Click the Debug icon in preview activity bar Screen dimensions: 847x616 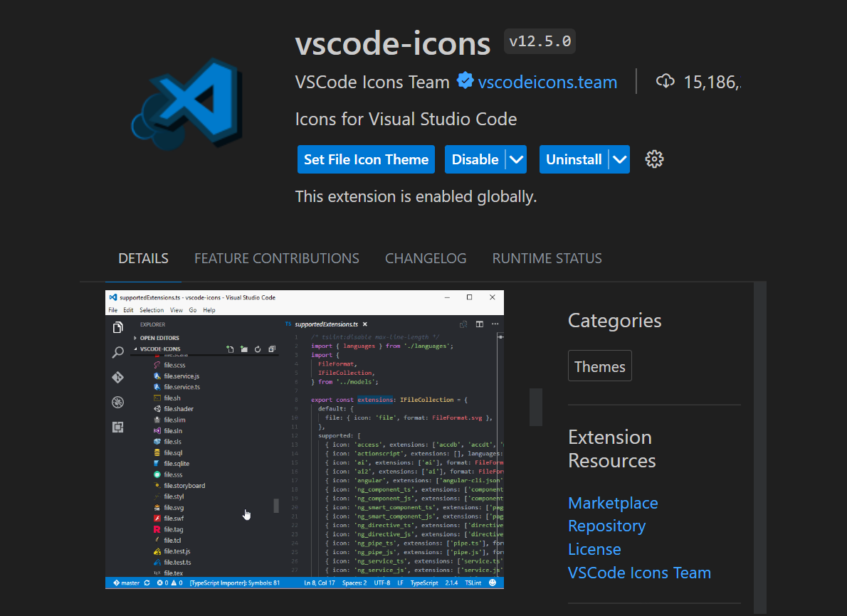[x=117, y=402]
